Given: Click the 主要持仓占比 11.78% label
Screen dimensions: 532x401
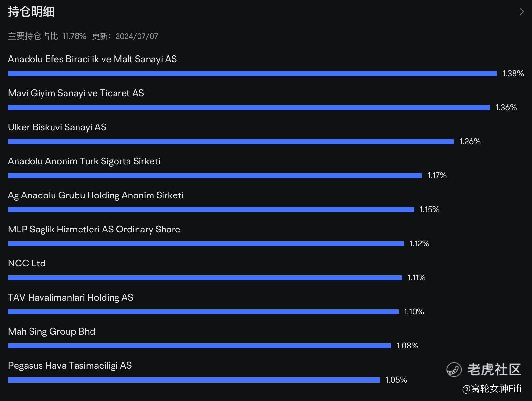Looking at the screenshot, I should (x=47, y=36).
